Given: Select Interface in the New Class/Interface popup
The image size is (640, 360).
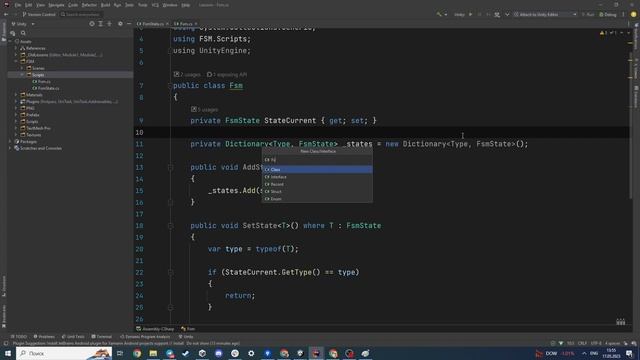Looking at the screenshot, I should click(x=317, y=177).
